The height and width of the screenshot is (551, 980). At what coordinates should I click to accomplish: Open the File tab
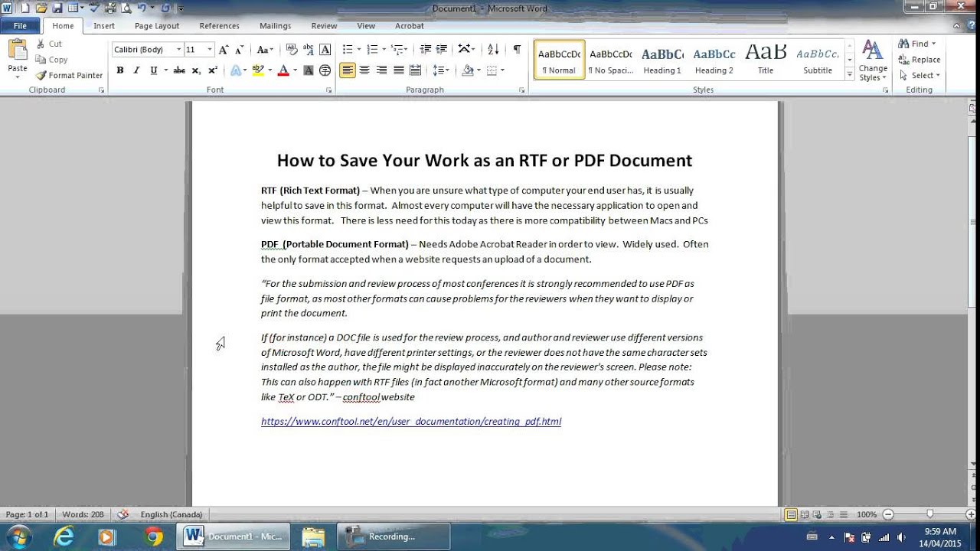tap(20, 25)
